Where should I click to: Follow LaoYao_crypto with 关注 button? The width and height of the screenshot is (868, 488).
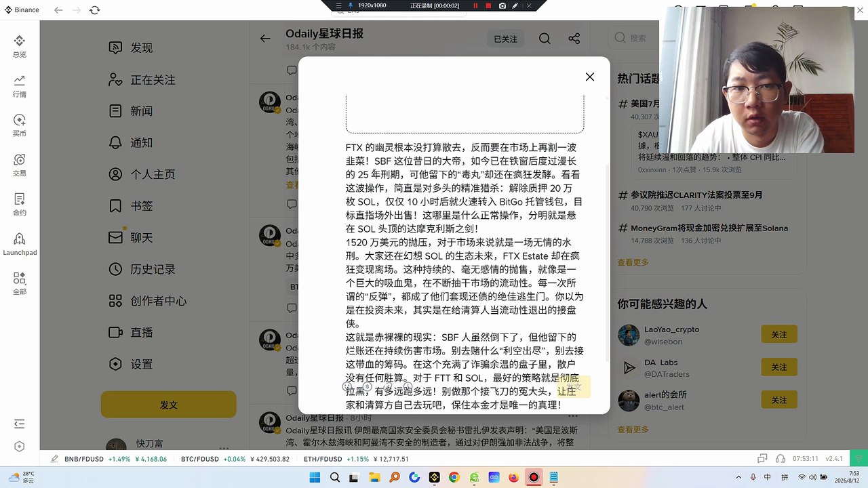779,335
